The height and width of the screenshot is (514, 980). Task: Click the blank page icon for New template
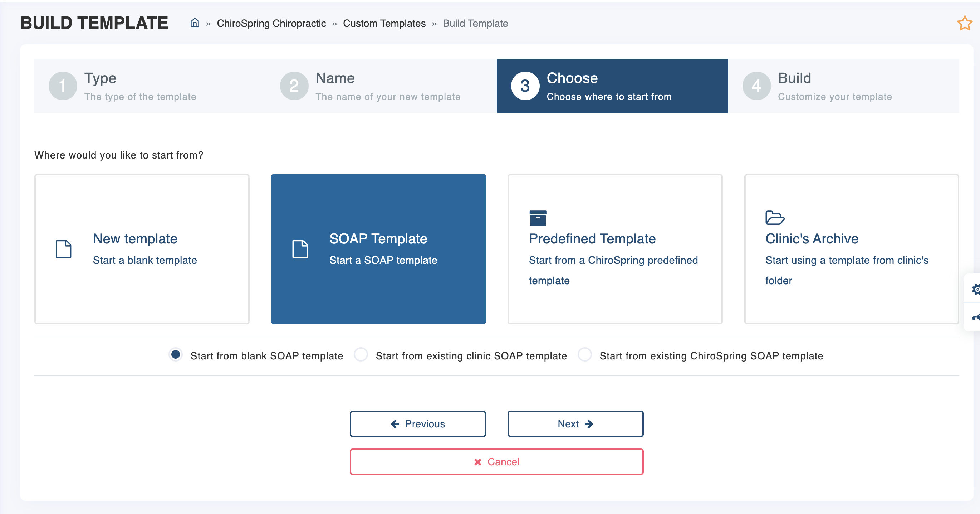pyautogui.click(x=64, y=249)
